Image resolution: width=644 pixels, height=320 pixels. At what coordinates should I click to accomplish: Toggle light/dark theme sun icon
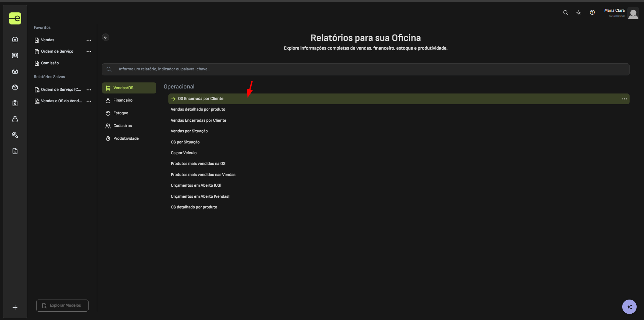(x=579, y=13)
